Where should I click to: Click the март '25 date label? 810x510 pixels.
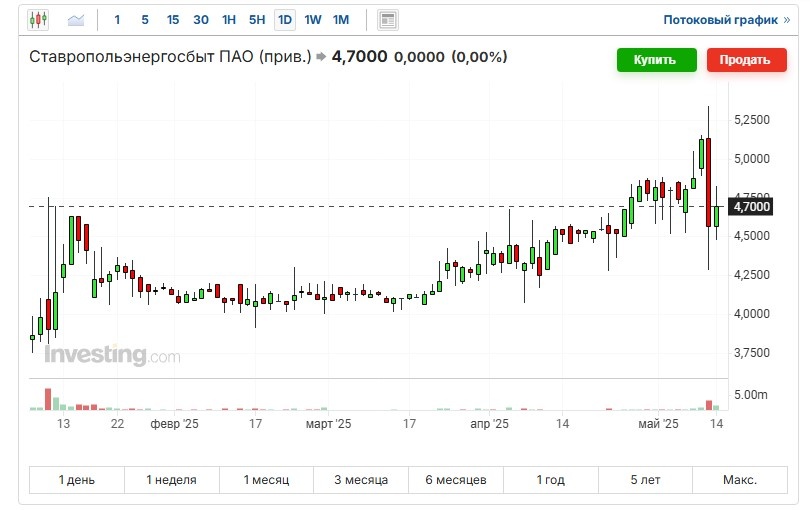[328, 424]
